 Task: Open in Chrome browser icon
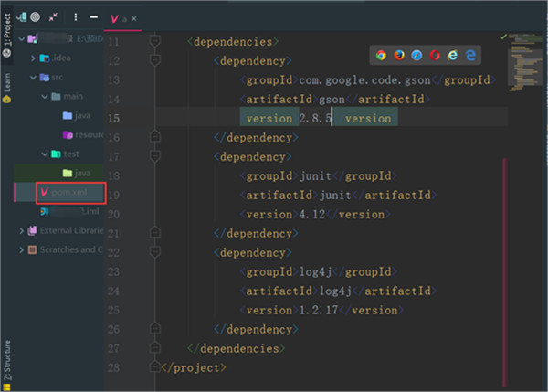[381, 56]
